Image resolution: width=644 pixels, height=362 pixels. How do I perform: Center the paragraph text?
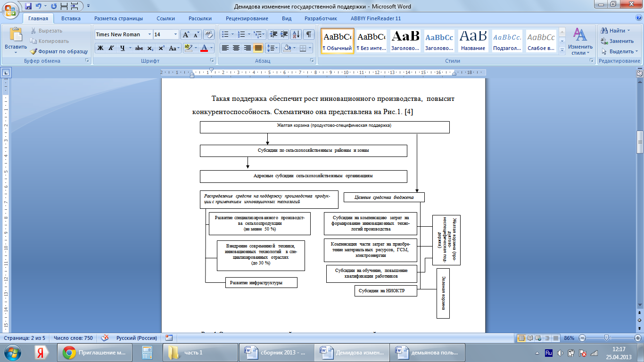coord(236,48)
